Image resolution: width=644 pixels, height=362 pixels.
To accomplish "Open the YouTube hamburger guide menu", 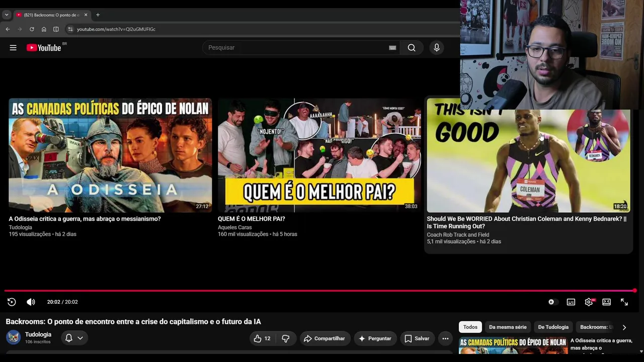I will click(13, 48).
